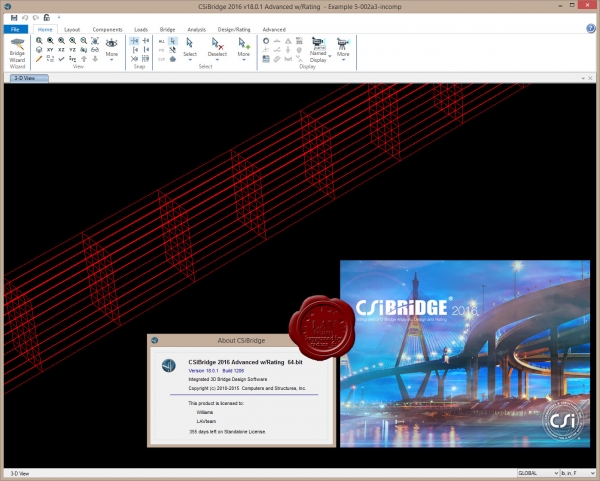This screenshot has height=481, width=600.
Task: Toggle snap to ends and midpoints
Action: 146,41
